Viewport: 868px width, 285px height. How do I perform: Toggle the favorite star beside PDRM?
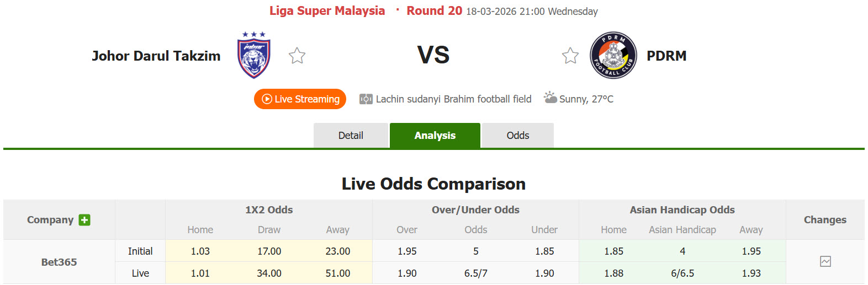click(570, 56)
